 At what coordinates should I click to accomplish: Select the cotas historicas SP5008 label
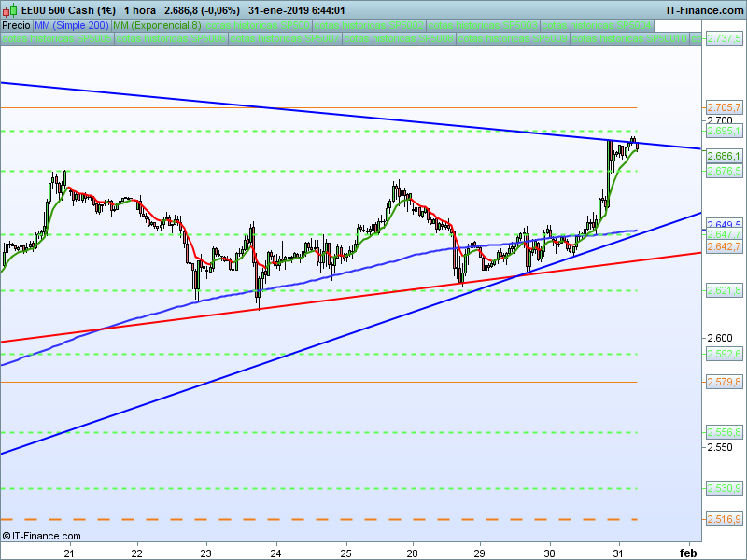coord(399,38)
